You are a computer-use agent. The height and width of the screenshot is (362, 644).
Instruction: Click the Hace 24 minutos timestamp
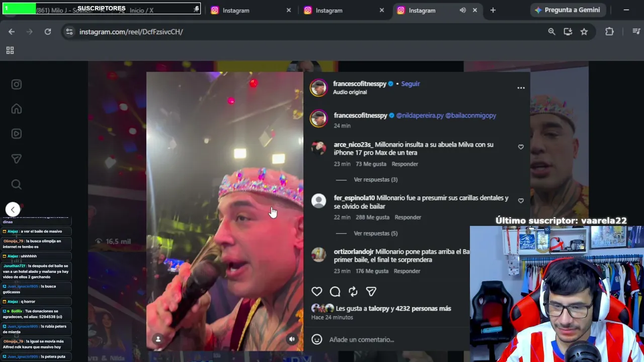(x=332, y=317)
